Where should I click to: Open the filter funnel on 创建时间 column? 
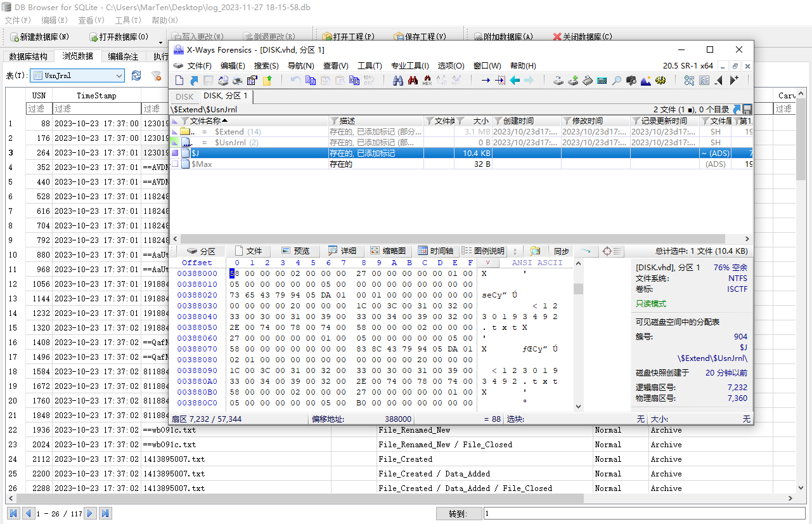(x=498, y=121)
